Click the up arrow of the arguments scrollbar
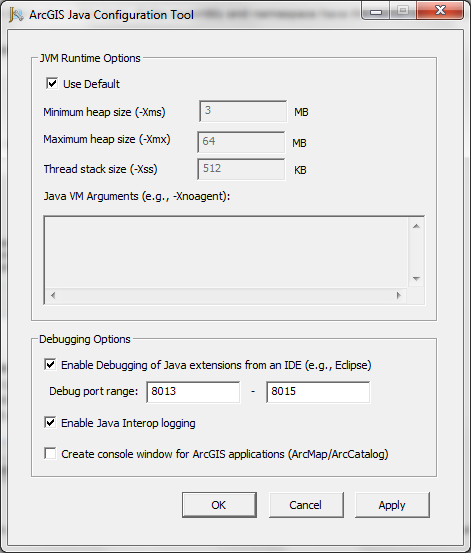This screenshot has height=553, width=471. 416,226
